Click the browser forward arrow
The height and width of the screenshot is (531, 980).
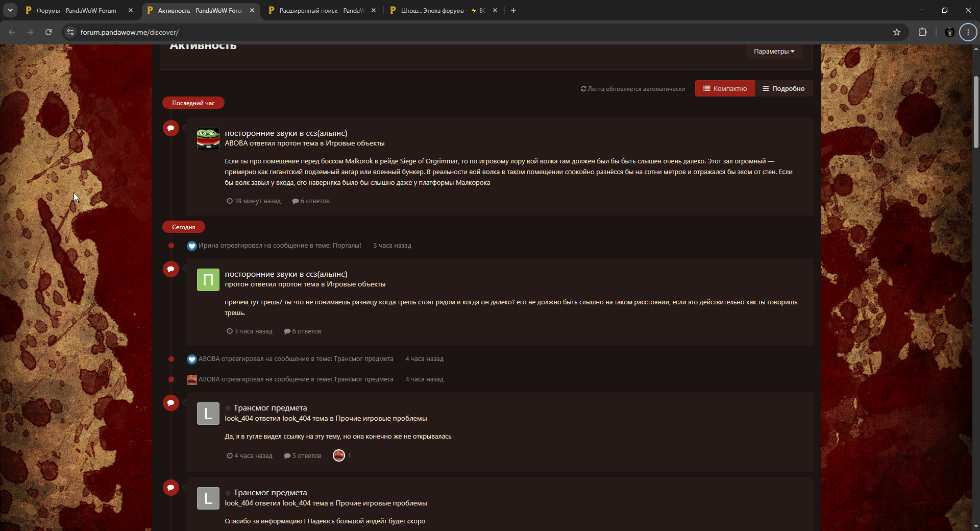(x=30, y=32)
